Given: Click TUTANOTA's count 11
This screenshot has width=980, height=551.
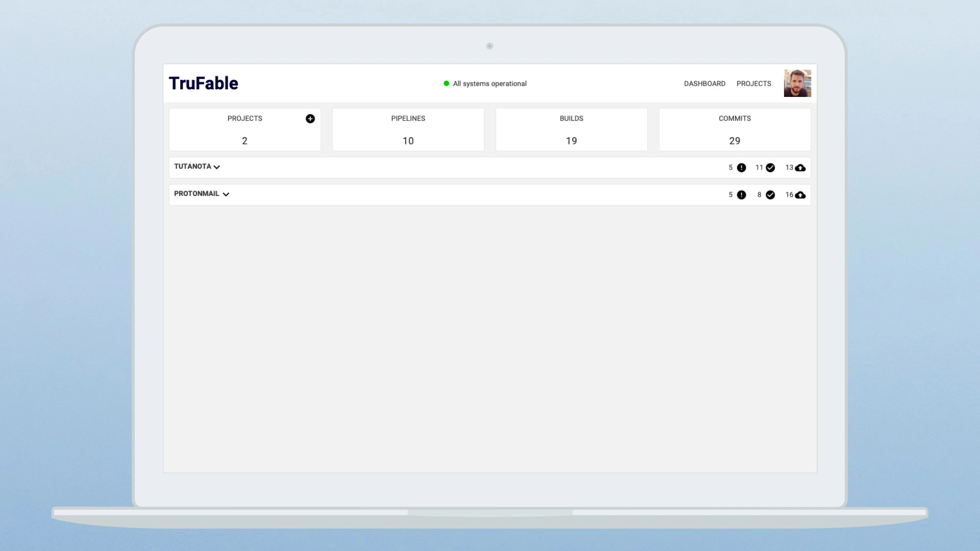Looking at the screenshot, I should 759,167.
